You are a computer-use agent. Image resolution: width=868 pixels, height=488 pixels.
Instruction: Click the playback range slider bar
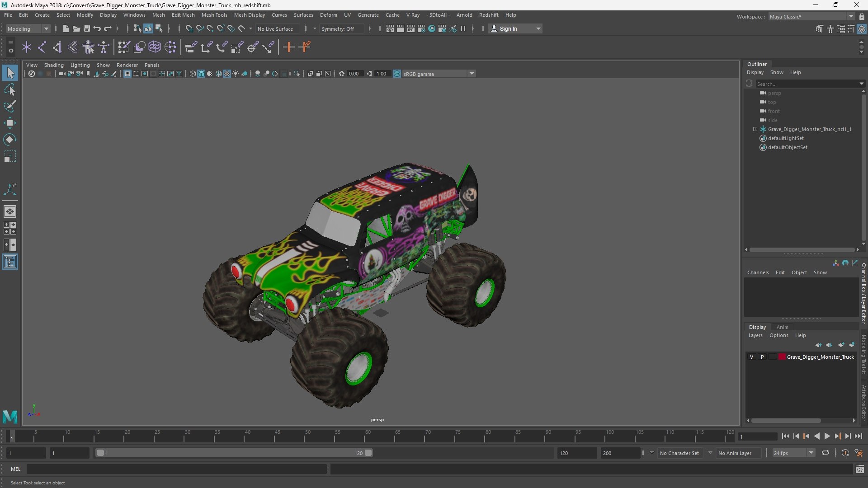point(234,453)
